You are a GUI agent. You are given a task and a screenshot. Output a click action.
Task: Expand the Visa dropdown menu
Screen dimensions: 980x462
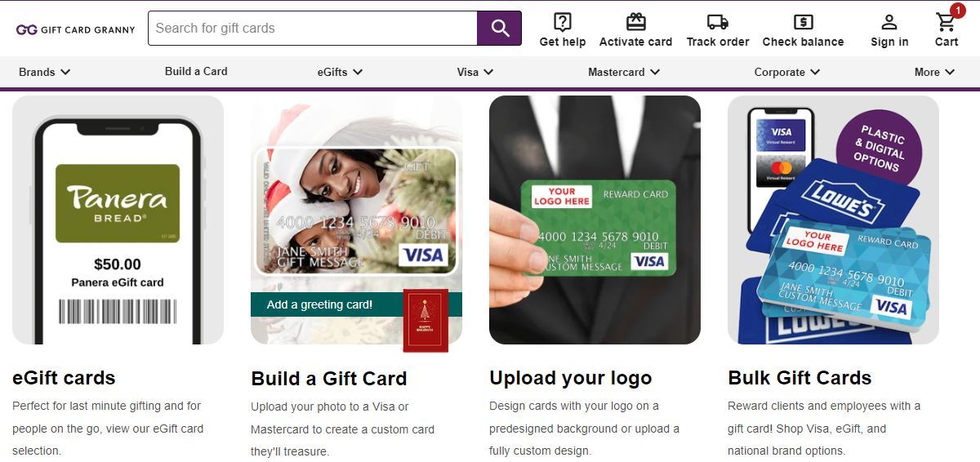[x=475, y=72]
